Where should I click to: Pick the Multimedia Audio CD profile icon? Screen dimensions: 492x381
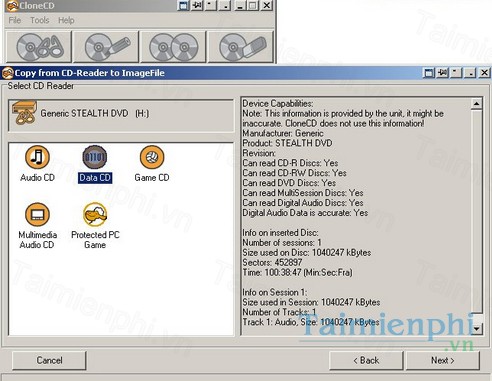[x=37, y=214]
